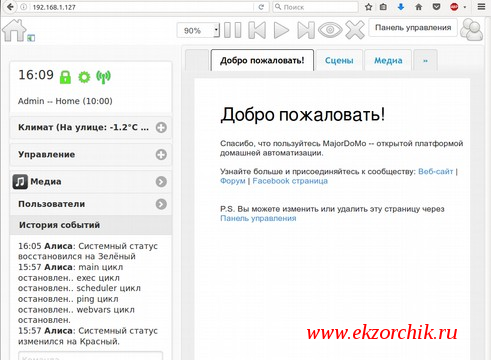Pause the scene slideshow
Viewport: 491px width, 360px height.
pos(233,30)
